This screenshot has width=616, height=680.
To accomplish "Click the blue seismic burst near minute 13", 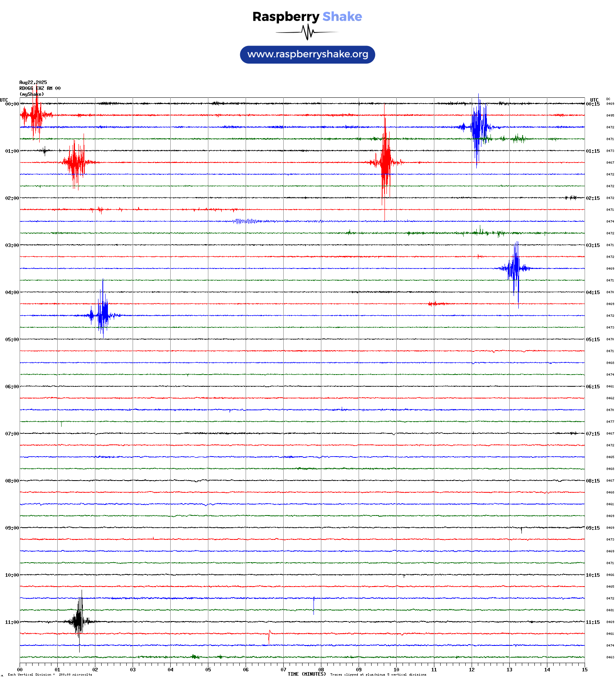I will pyautogui.click(x=515, y=269).
